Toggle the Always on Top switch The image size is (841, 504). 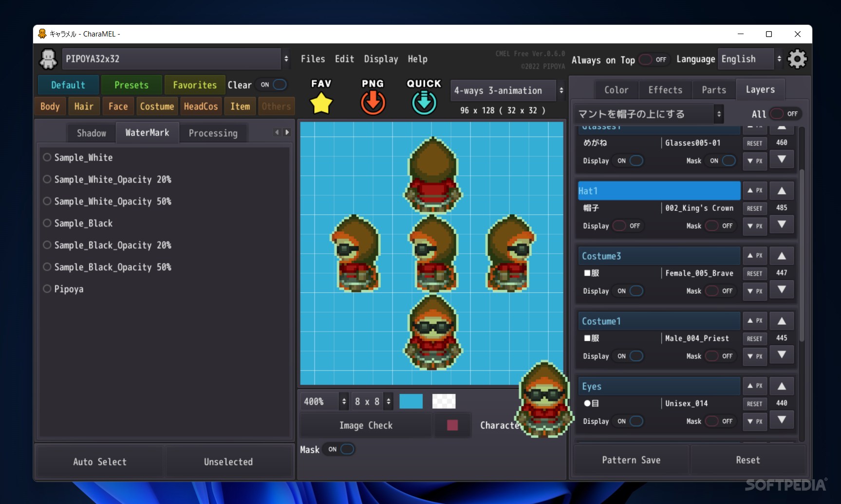(x=654, y=59)
